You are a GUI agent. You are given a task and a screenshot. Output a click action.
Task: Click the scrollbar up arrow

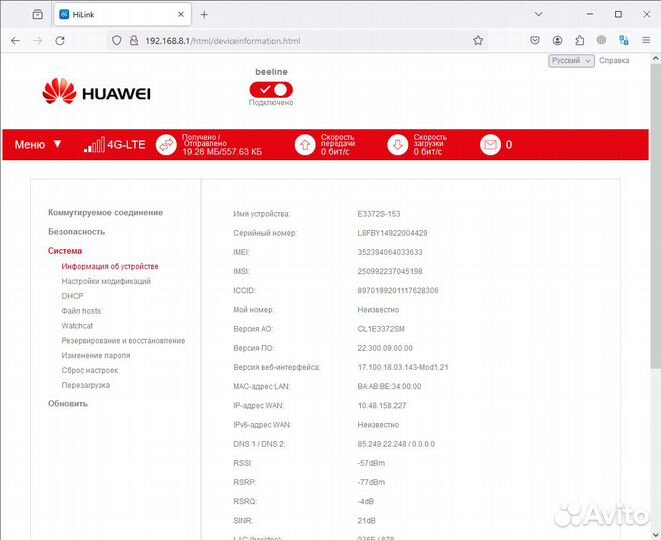click(656, 59)
